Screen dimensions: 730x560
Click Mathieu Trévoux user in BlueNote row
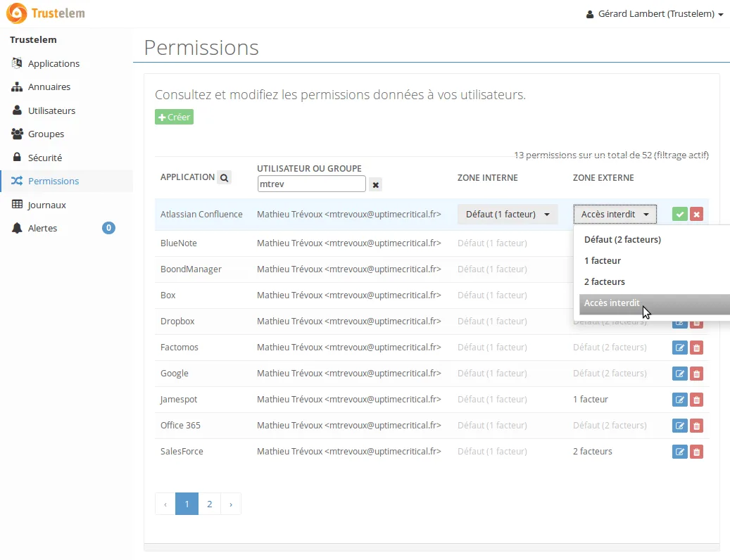pyautogui.click(x=348, y=243)
